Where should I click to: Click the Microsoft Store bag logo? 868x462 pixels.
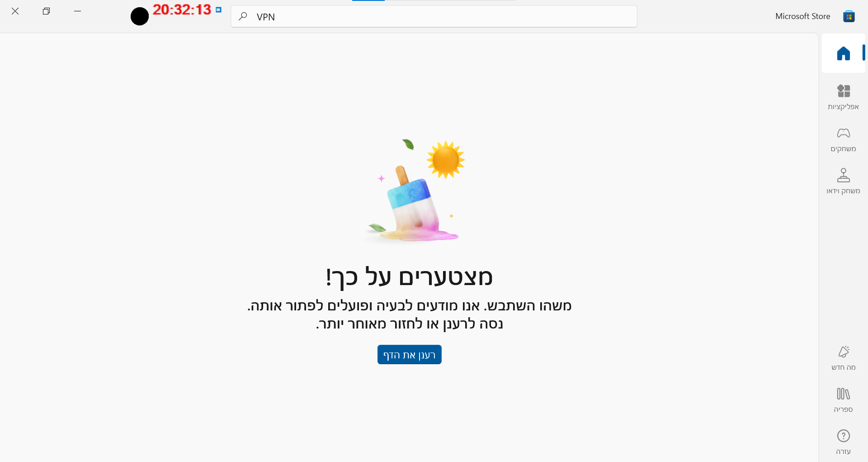tap(849, 16)
